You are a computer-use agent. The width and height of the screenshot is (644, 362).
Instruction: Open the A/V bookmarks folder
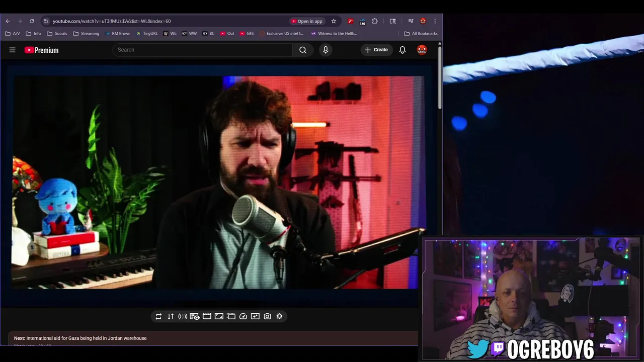13,34
